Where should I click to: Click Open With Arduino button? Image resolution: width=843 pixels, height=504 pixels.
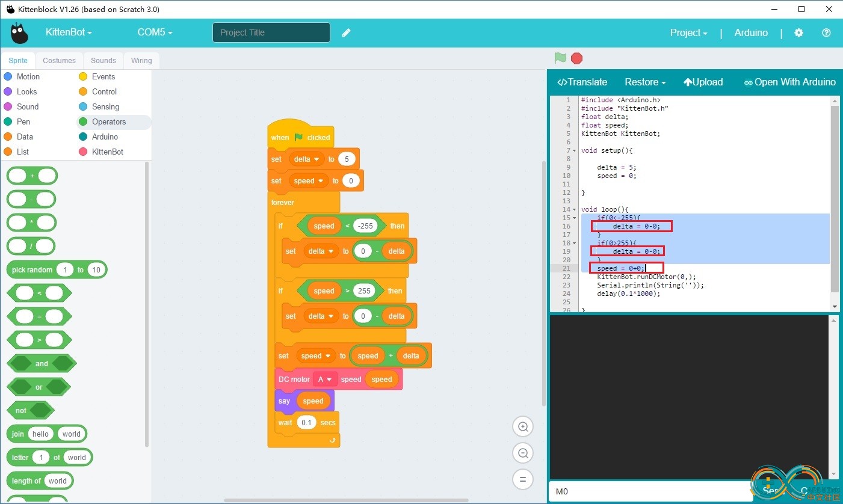790,82
